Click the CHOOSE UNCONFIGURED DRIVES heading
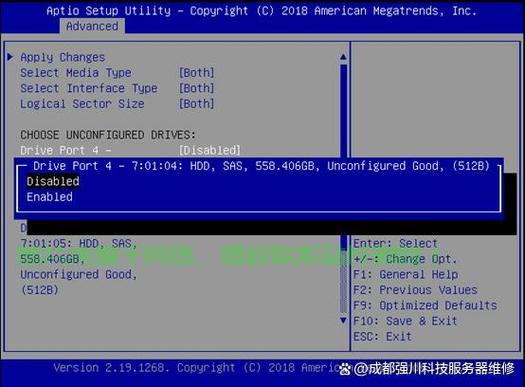Screen dimensions: 525x387 pyautogui.click(x=108, y=135)
